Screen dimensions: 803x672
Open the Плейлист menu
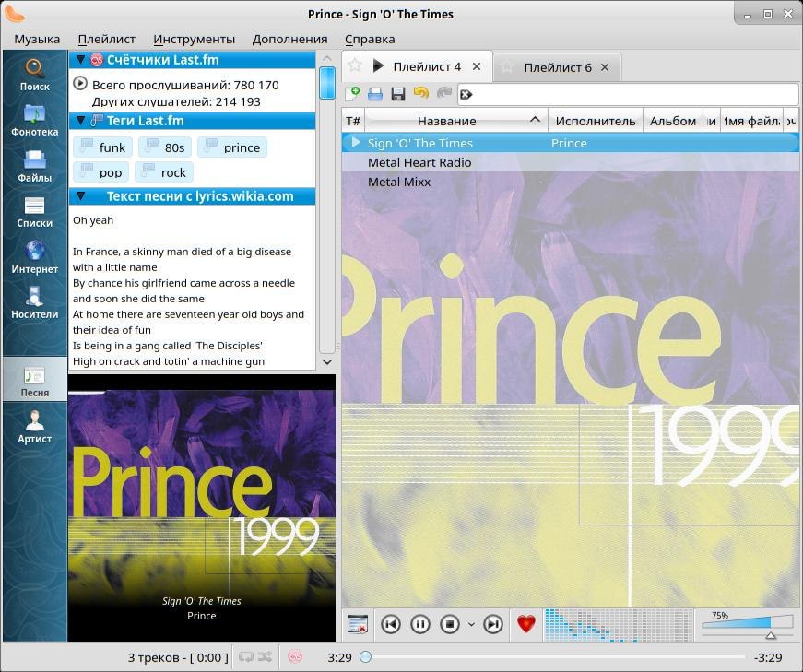pyautogui.click(x=107, y=39)
